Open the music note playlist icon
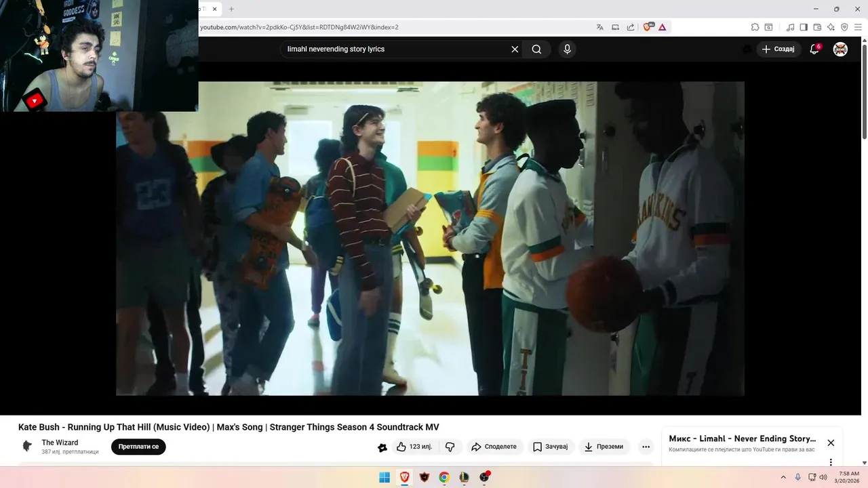This screenshot has width=868, height=488. [790, 27]
